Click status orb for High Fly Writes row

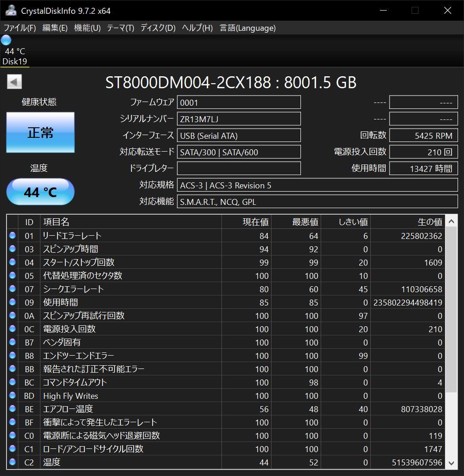tap(12, 395)
